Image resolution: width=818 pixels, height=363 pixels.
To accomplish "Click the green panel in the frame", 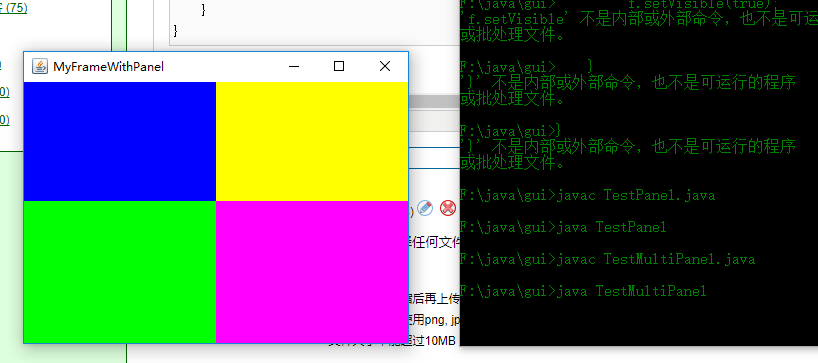I will [120, 272].
